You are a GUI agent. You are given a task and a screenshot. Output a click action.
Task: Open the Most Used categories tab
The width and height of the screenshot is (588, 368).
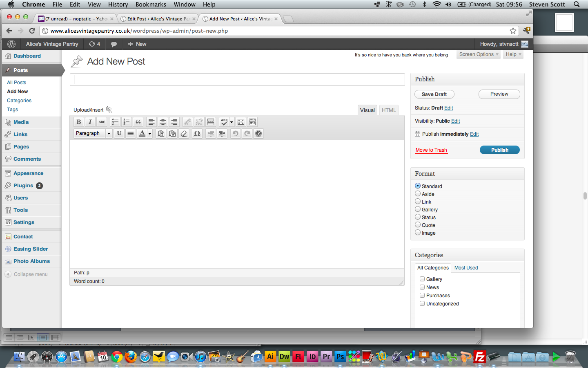click(x=466, y=268)
